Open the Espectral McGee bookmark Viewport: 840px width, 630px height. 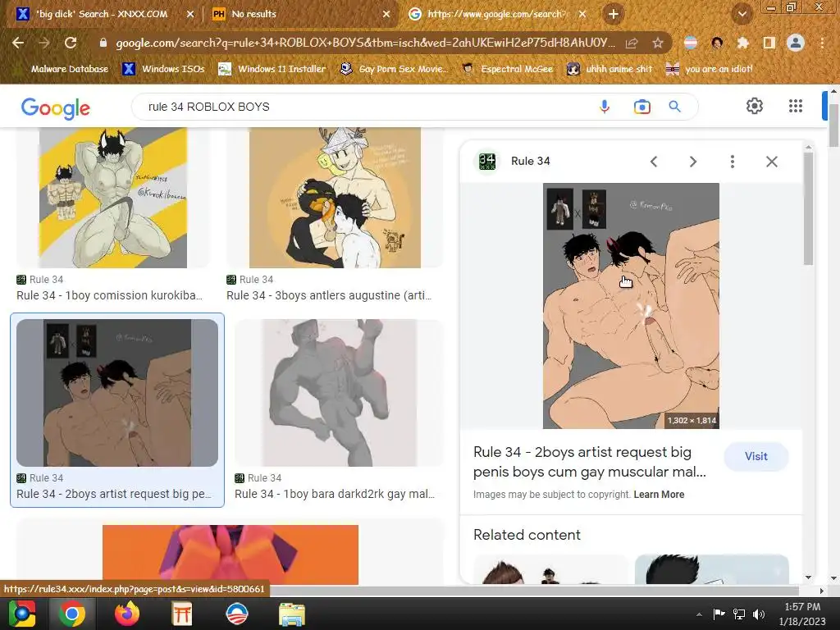click(507, 69)
